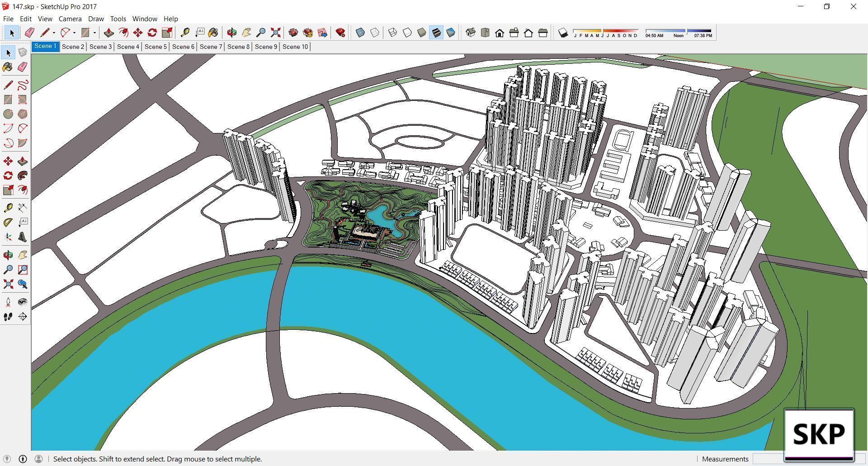The height and width of the screenshot is (466, 868).
Task: Switch to the Scene 2 tab
Action: (73, 47)
